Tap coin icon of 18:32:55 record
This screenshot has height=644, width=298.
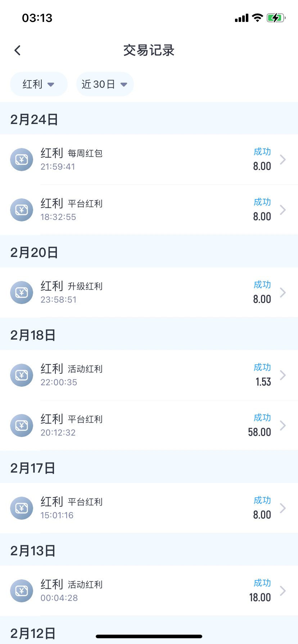(x=22, y=210)
